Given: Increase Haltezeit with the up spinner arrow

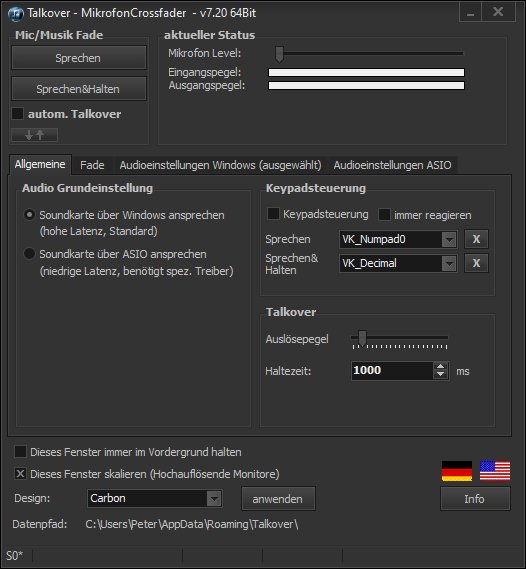Looking at the screenshot, I should click(x=440, y=366).
